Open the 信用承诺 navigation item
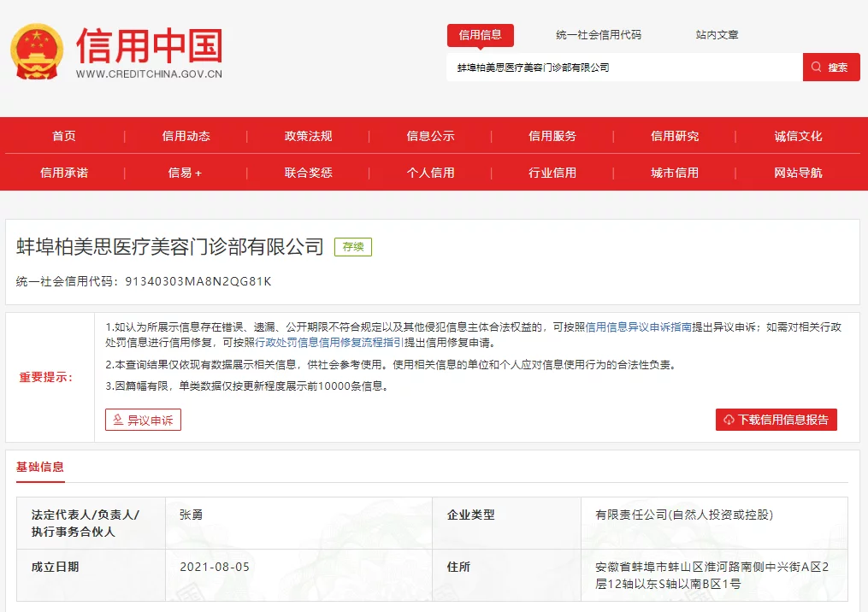This screenshot has height=612, width=868. [64, 173]
